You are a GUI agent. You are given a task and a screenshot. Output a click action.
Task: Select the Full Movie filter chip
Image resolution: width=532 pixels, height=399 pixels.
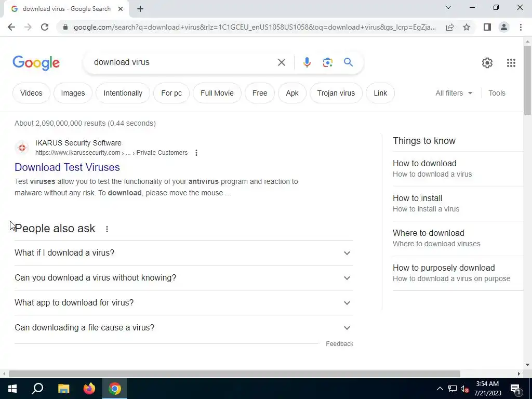coord(217,93)
